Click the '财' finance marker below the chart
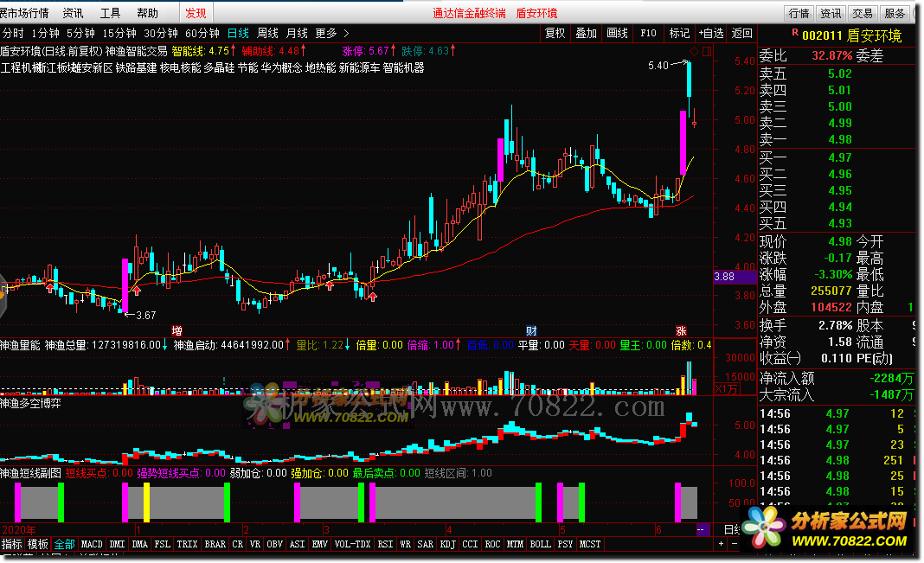 pyautogui.click(x=531, y=331)
